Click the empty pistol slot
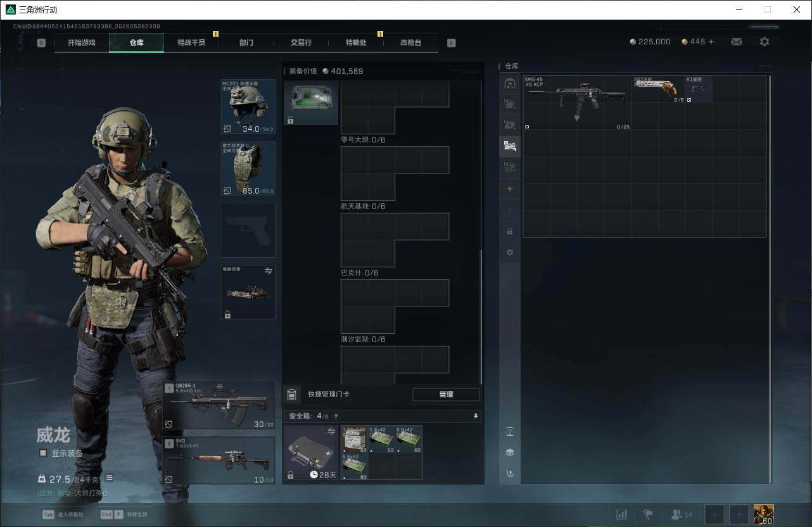Image resolution: width=812 pixels, height=527 pixels. 248,230
